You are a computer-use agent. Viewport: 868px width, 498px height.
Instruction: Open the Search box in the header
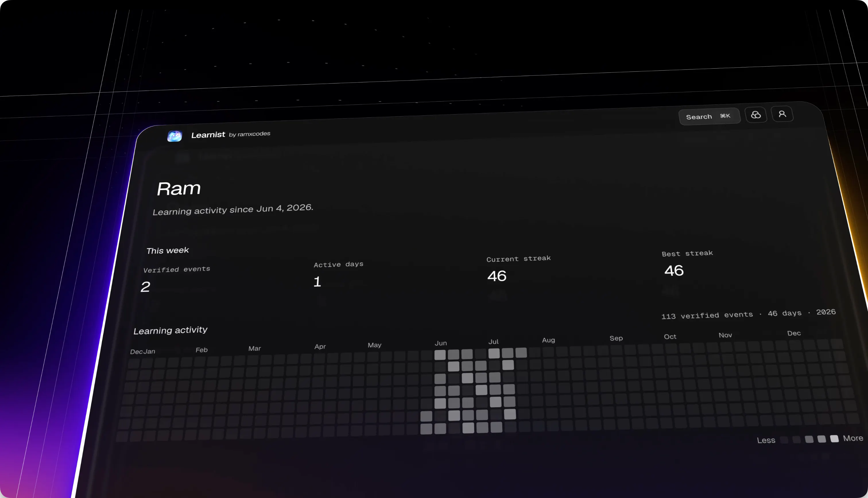[x=710, y=117]
